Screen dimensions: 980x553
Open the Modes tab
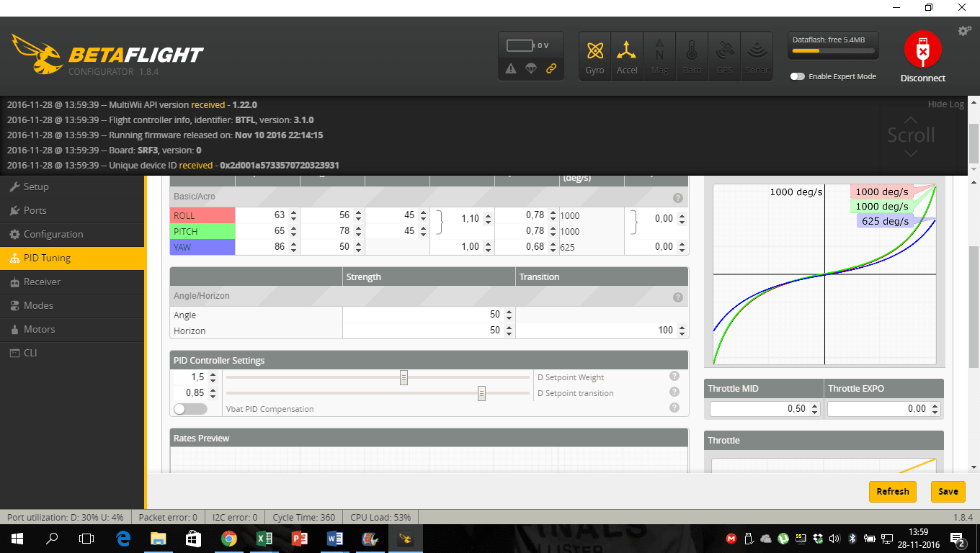72,305
